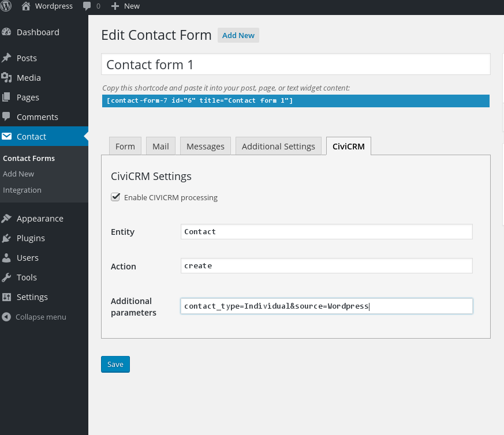Open Tools menu label
This screenshot has width=504, height=435.
click(x=27, y=277)
